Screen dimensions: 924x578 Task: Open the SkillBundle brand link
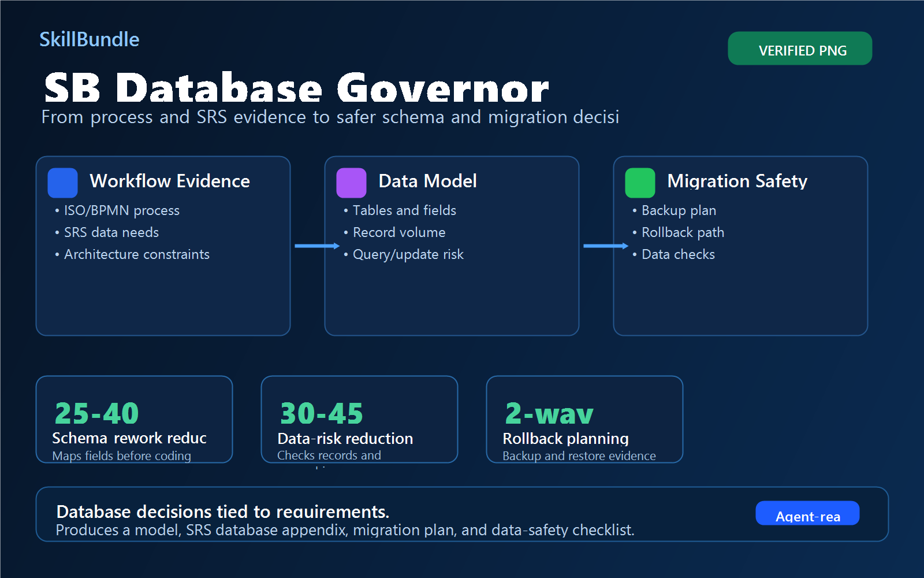[x=90, y=39]
